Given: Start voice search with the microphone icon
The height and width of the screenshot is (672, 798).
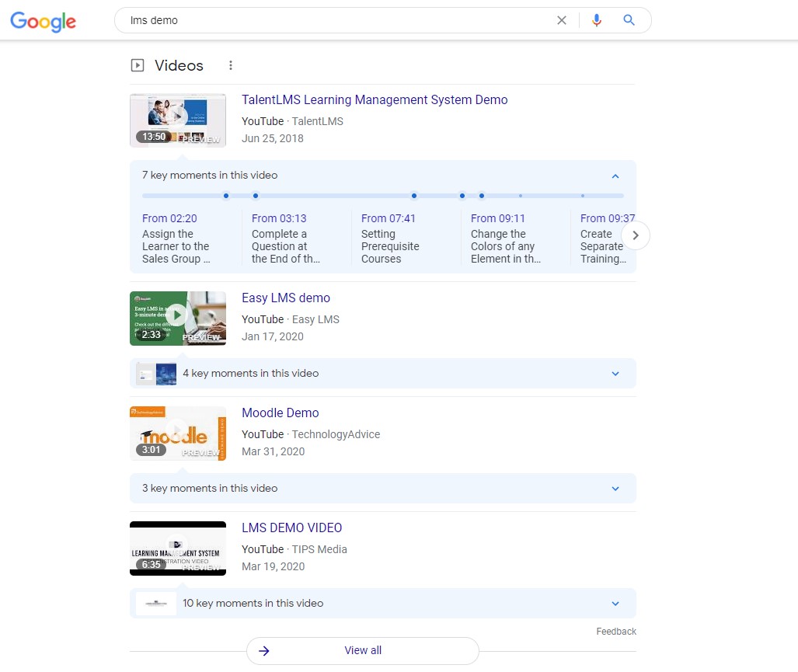Looking at the screenshot, I should [597, 20].
